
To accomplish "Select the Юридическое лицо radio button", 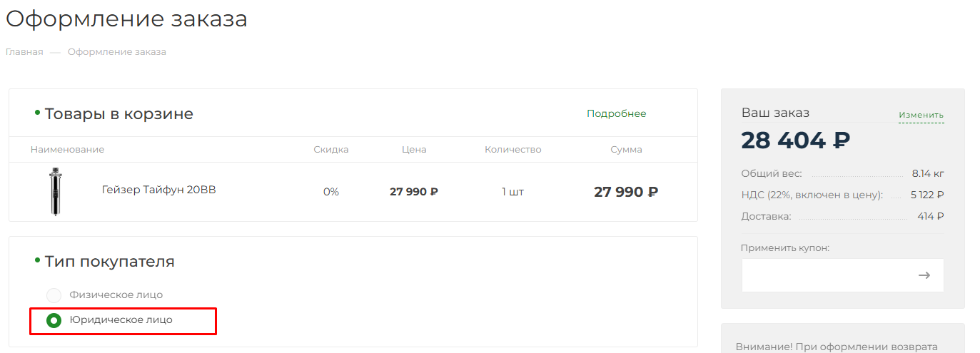I will point(54,321).
